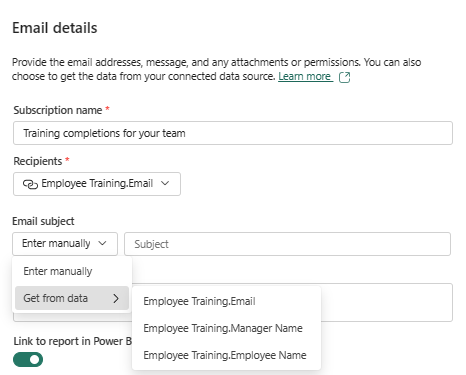The image size is (466, 375).
Task: Click the Email details heading
Action: [55, 28]
